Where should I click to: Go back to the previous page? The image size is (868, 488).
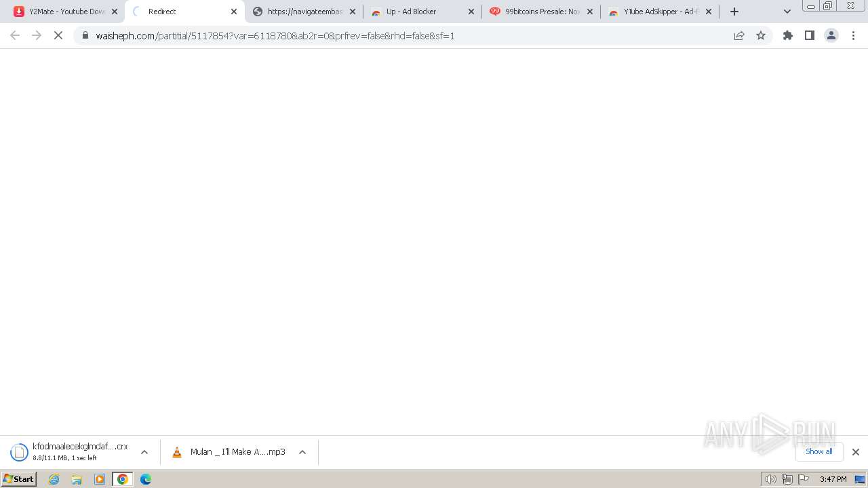[15, 35]
